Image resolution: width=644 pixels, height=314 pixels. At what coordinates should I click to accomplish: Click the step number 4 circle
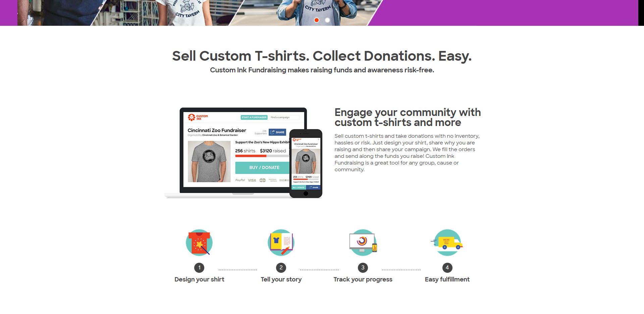447,267
